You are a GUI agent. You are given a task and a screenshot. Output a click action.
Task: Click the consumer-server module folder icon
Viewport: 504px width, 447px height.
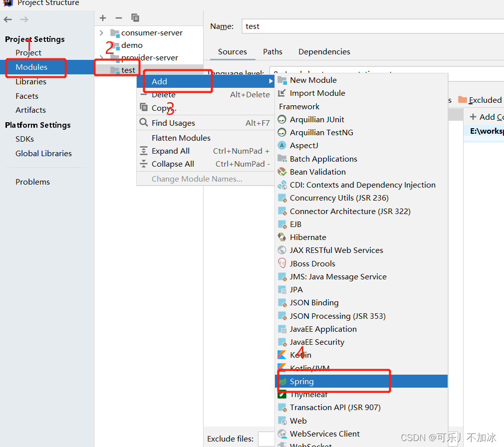point(115,33)
